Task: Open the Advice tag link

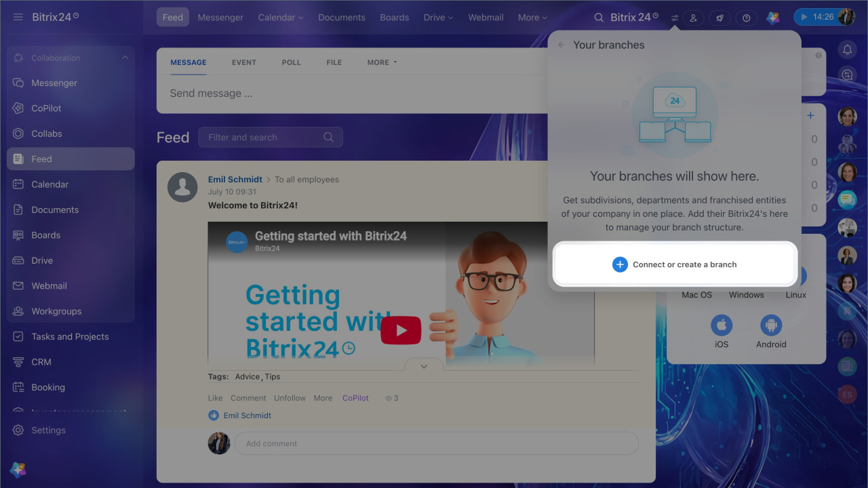Action: point(248,377)
